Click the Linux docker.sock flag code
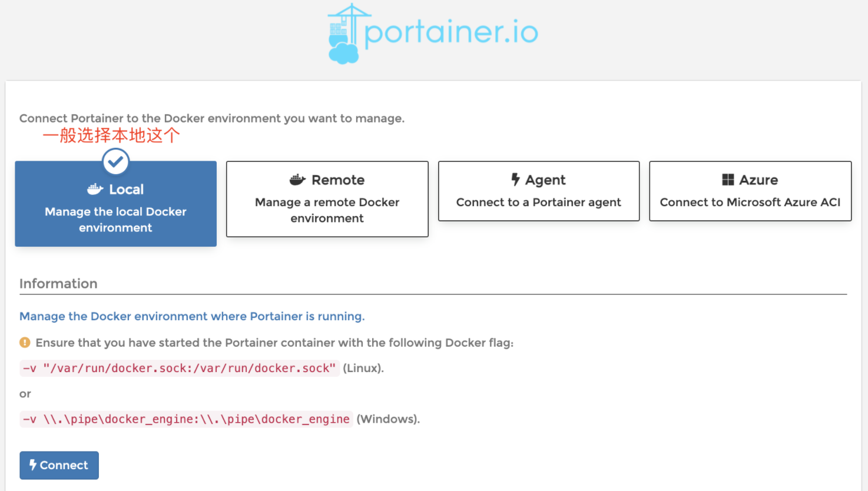 (179, 369)
